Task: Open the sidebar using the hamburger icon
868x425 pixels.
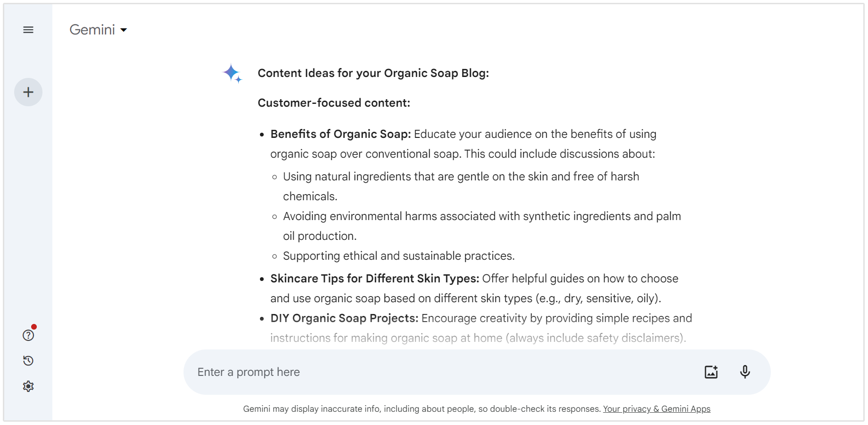Action: pyautogui.click(x=28, y=29)
